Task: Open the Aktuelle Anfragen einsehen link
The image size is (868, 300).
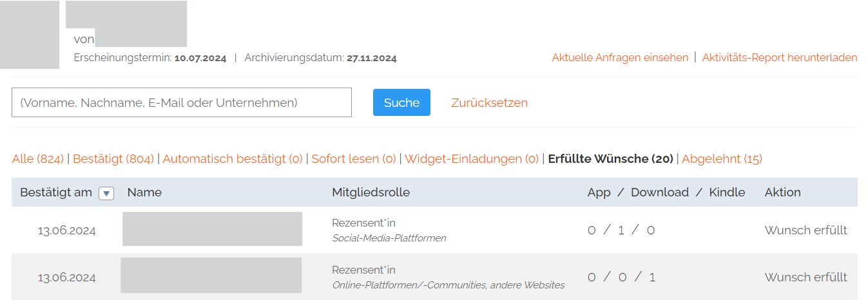Action: click(620, 57)
